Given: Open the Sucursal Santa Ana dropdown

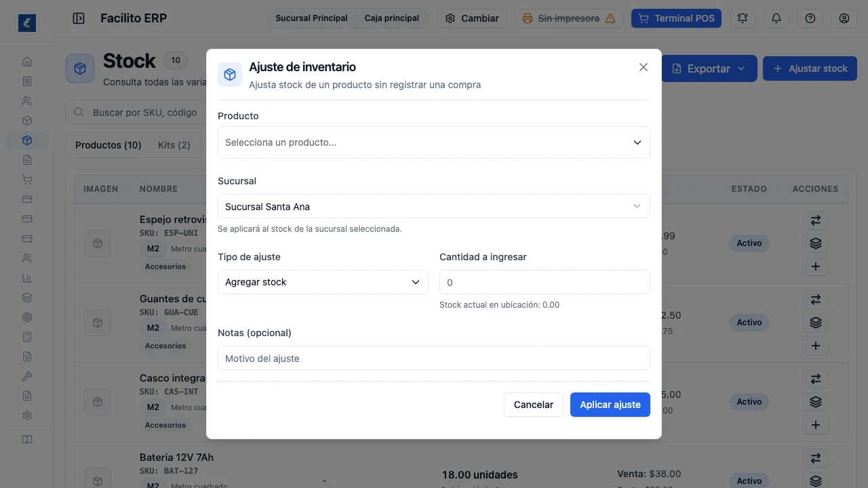Looking at the screenshot, I should [434, 207].
